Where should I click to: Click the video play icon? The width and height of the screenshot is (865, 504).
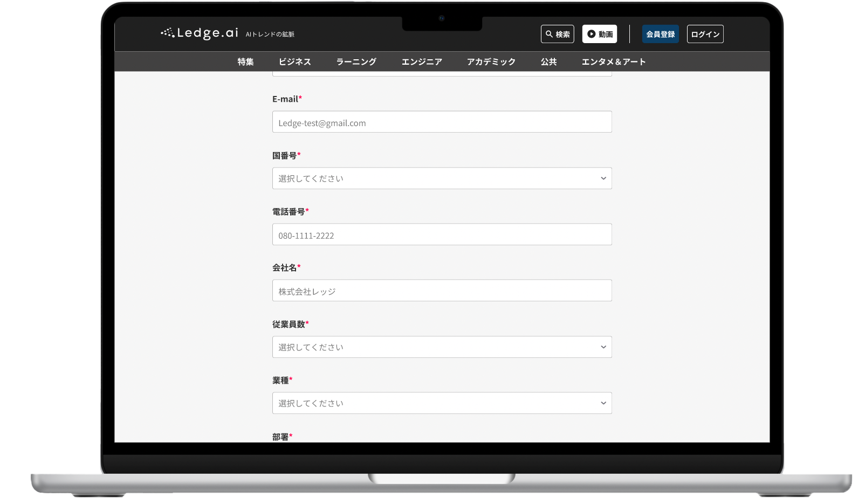[592, 34]
